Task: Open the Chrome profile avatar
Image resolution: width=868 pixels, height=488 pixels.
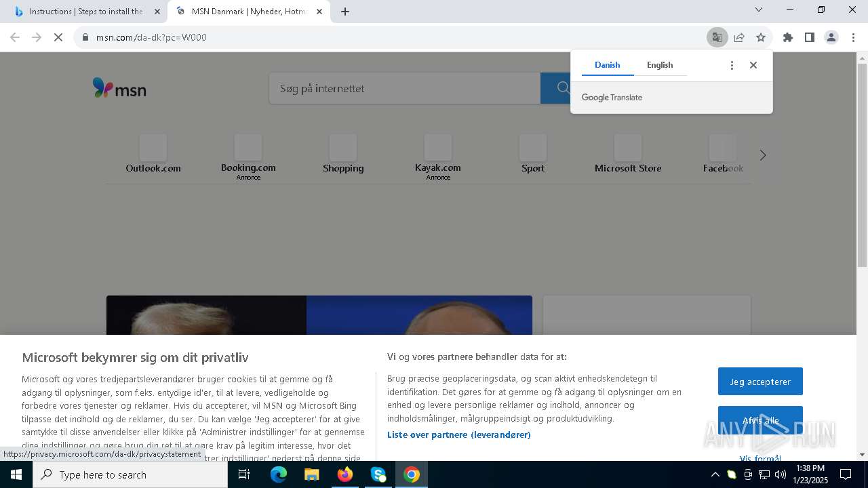Action: [831, 37]
